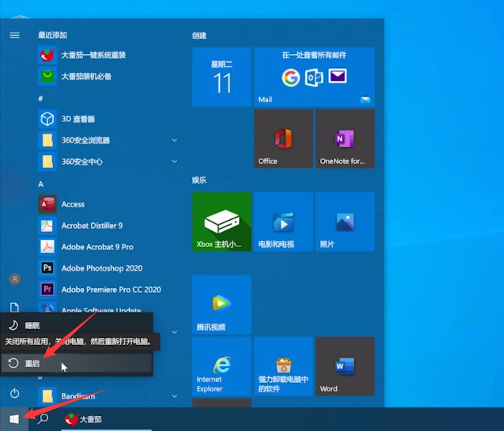Expand the hamburger menu in the Start menu
Viewport: 504px width, 431px height.
[14, 35]
